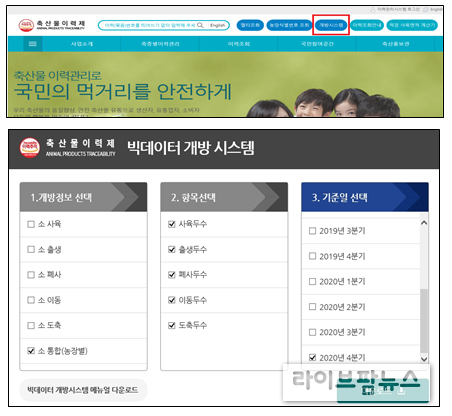Screen dimensions: 452x416
Task: Click the scrollbar down arrow in 기준일 선택
Action: (424, 359)
